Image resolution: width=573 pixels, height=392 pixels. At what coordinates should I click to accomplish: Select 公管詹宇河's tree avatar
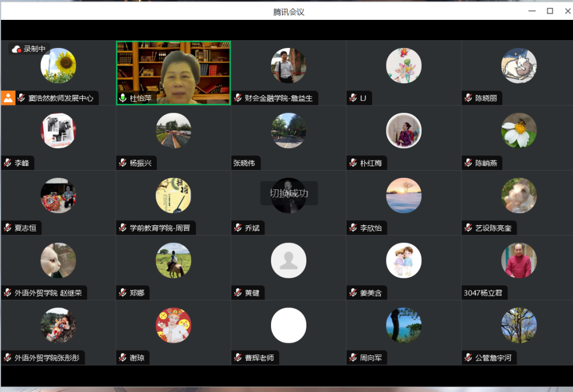(x=519, y=325)
